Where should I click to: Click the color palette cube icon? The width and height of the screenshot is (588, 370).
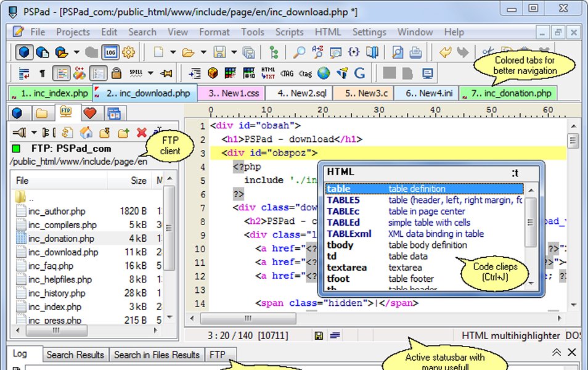(213, 73)
